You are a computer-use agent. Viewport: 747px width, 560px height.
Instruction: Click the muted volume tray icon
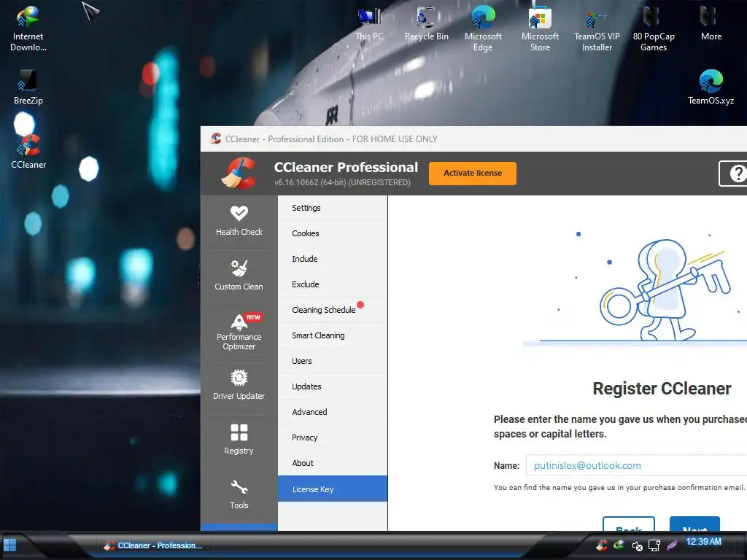pos(637,545)
